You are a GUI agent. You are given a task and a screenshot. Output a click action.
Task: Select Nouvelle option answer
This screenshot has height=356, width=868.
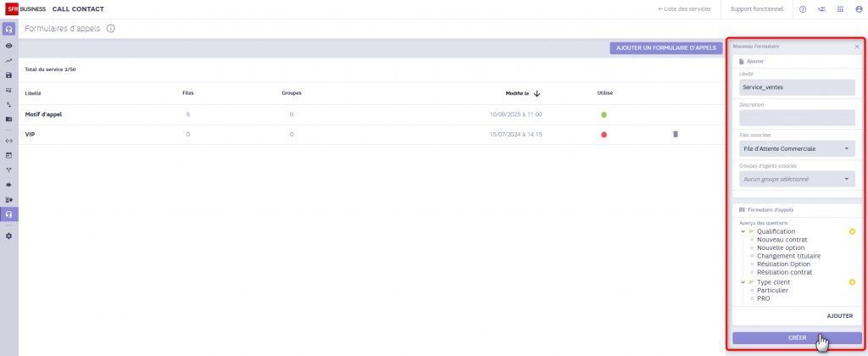point(781,248)
